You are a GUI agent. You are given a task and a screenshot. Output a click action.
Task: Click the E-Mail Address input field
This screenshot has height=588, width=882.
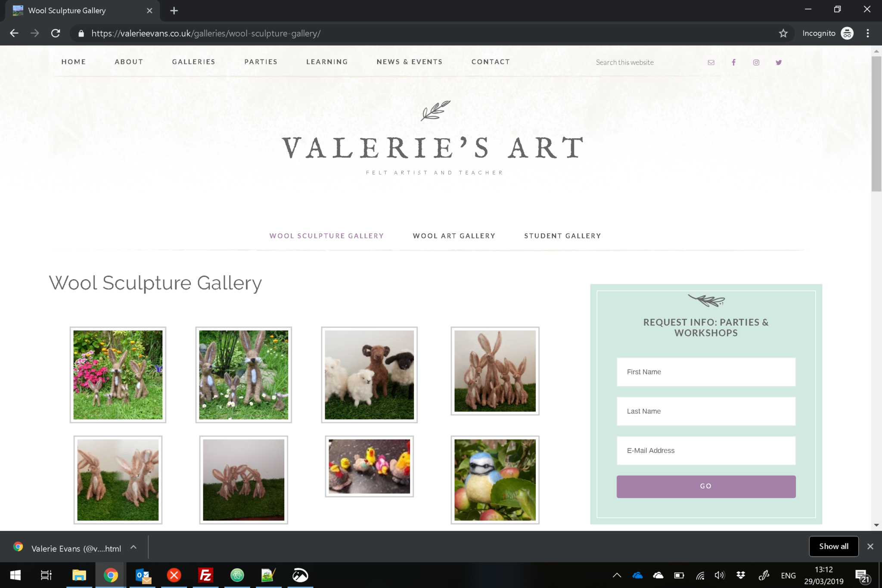(x=706, y=450)
